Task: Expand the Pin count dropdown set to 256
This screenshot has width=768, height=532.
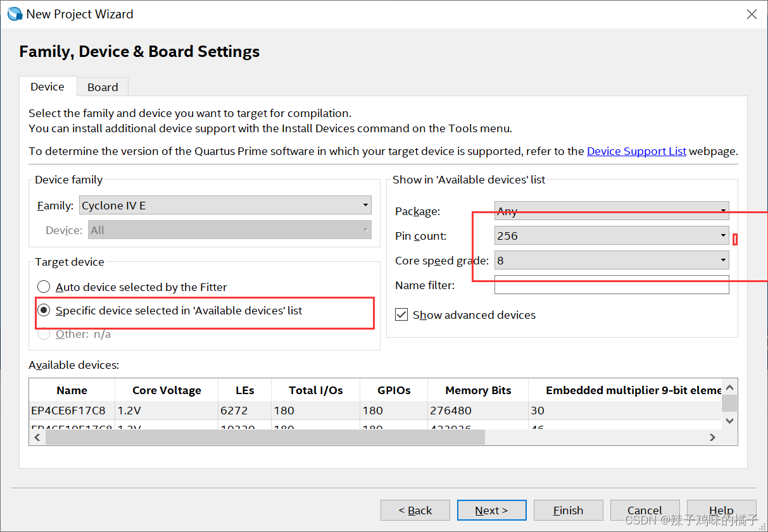Action: tap(612, 236)
